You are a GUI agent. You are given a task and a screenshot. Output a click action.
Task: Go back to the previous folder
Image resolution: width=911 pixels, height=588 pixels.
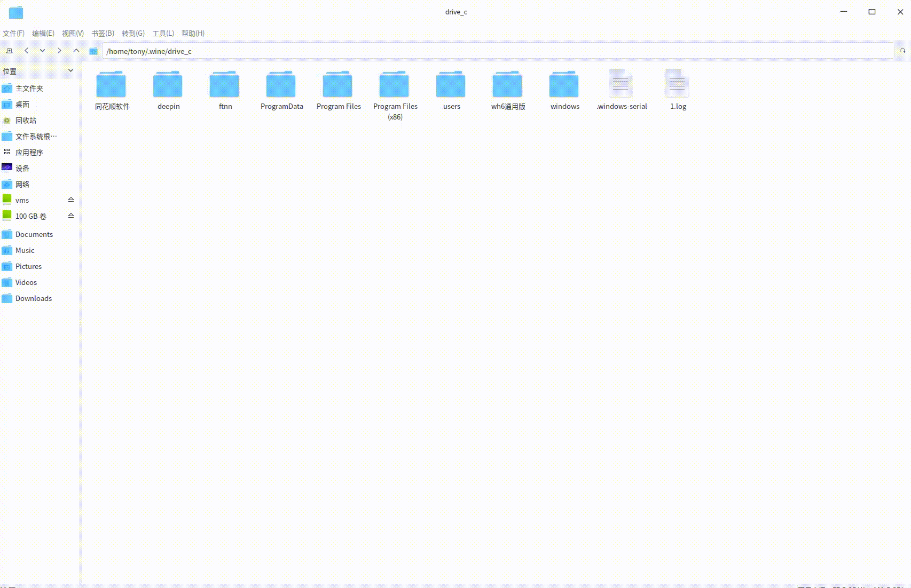(26, 51)
